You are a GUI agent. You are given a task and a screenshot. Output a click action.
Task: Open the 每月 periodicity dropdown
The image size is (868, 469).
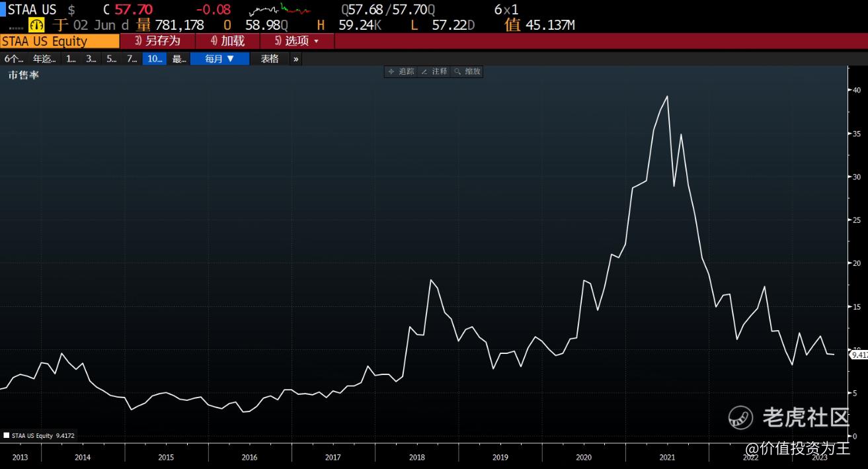pyautogui.click(x=219, y=59)
